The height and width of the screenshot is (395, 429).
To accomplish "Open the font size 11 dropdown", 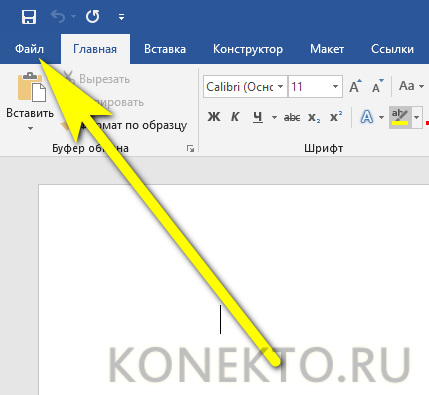I will [x=335, y=87].
